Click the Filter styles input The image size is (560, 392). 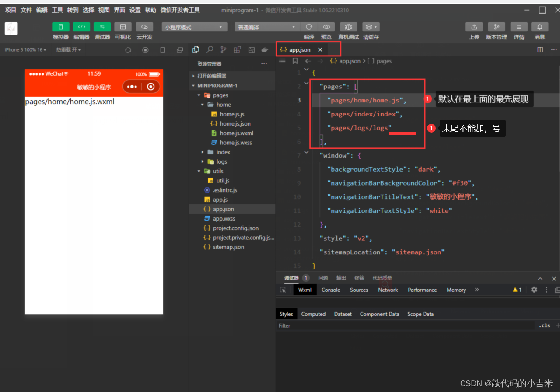405,325
